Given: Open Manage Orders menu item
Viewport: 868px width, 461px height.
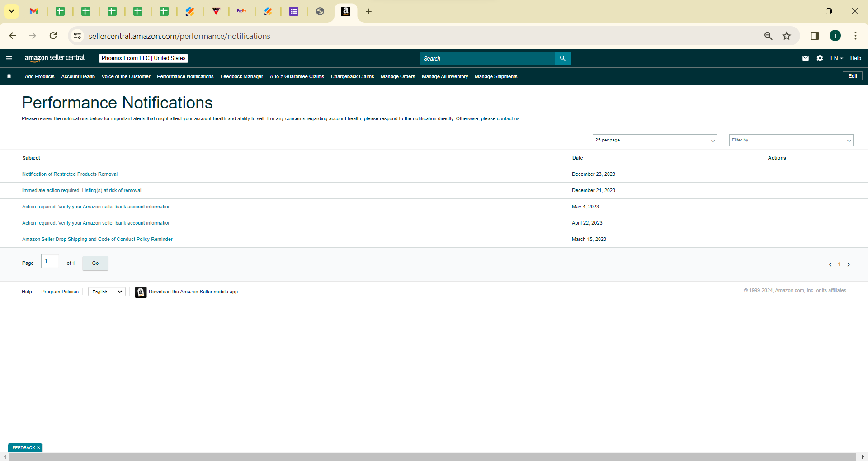Looking at the screenshot, I should pos(398,76).
